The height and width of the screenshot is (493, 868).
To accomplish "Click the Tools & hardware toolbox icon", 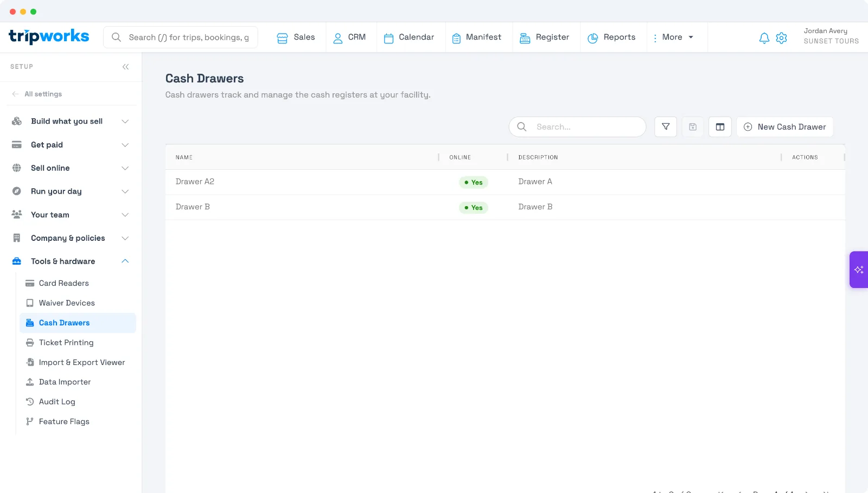I will point(17,261).
